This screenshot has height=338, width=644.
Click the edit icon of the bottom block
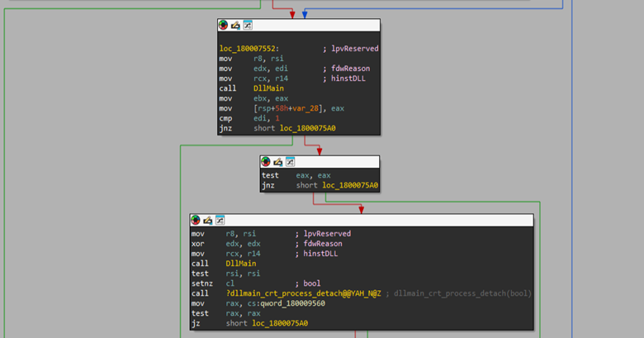coord(207,220)
